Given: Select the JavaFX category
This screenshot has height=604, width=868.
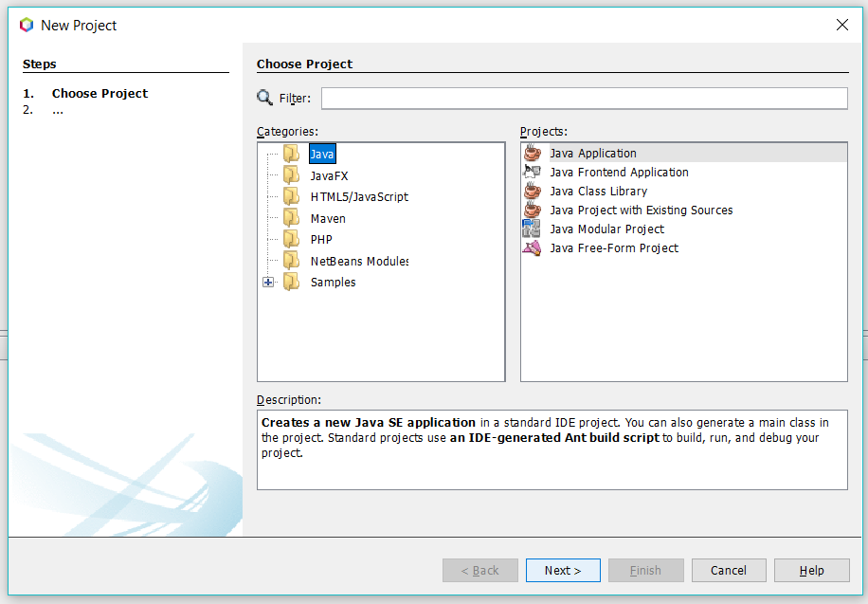Looking at the screenshot, I should 330,175.
